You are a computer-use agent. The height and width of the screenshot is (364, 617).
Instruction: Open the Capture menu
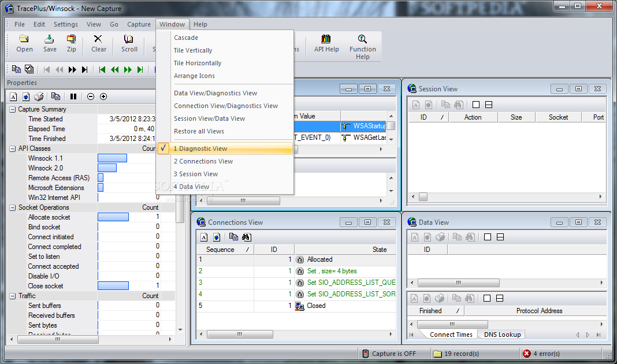point(139,24)
